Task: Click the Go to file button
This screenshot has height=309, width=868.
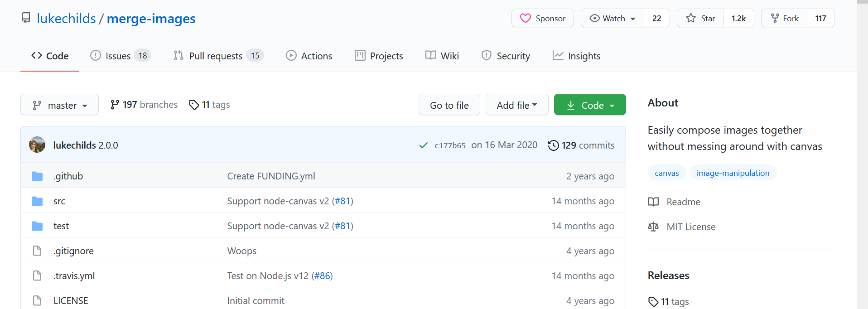Action: [x=449, y=105]
